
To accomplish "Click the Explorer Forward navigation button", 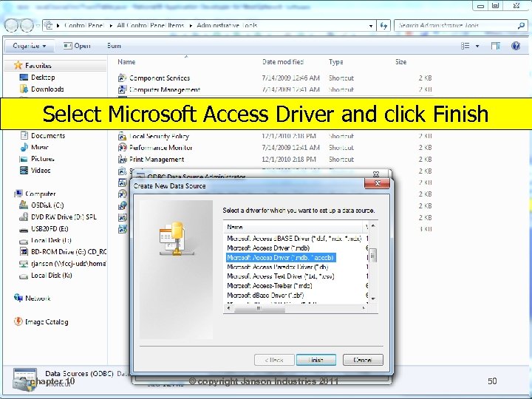I will tap(27, 25).
